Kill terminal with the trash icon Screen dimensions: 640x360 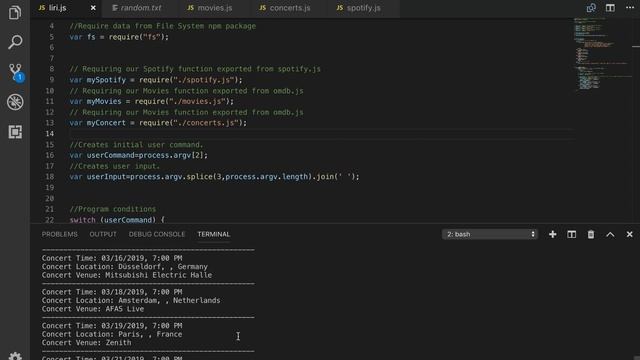coord(591,234)
